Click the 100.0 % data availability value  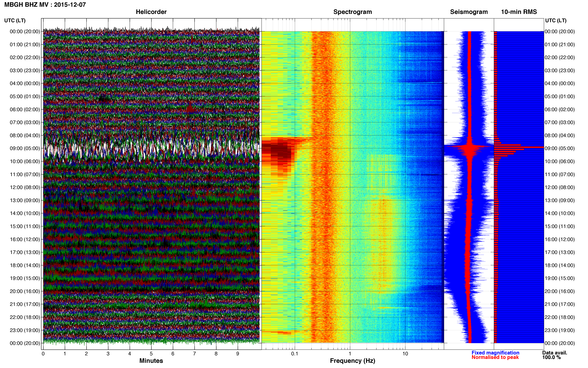pyautogui.click(x=551, y=357)
